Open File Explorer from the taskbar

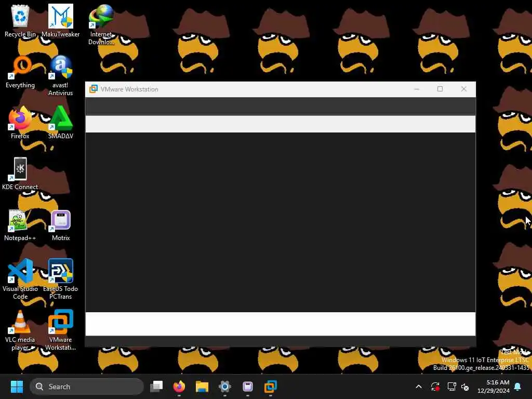click(x=202, y=387)
